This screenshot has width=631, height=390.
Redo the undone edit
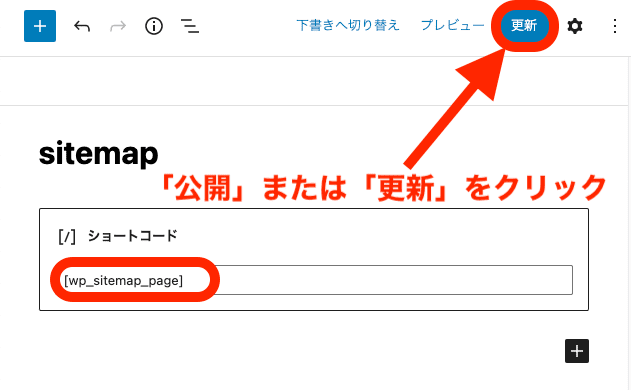[x=118, y=27]
